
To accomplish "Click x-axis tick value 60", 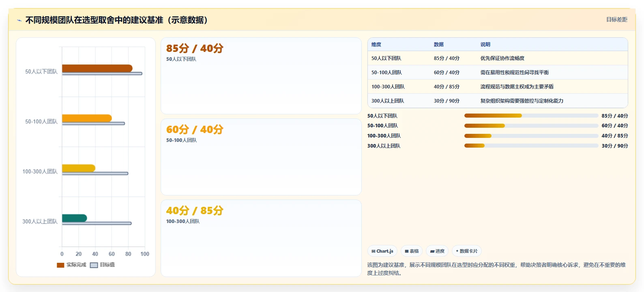I will pyautogui.click(x=112, y=254).
